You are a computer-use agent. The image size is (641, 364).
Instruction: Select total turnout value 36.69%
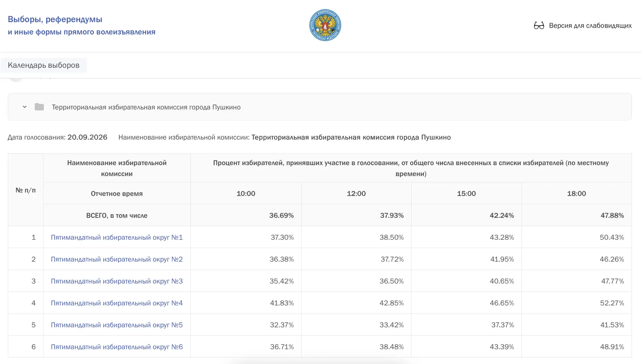coord(281,216)
